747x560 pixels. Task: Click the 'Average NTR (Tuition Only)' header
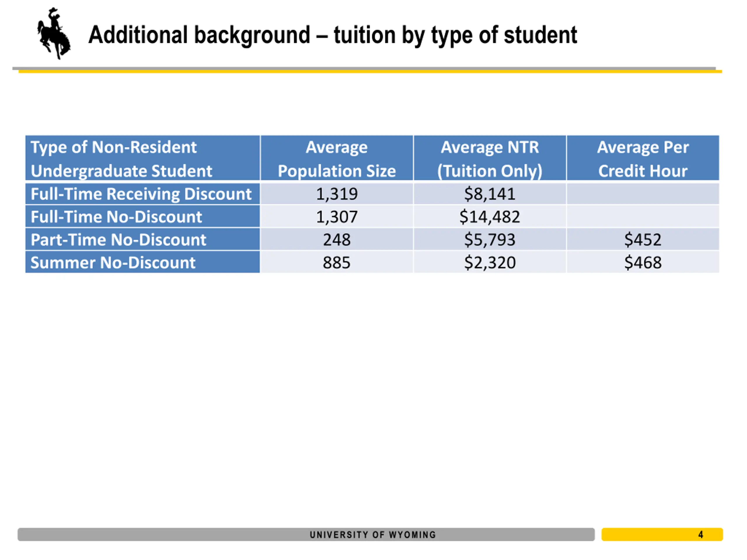[490, 158]
